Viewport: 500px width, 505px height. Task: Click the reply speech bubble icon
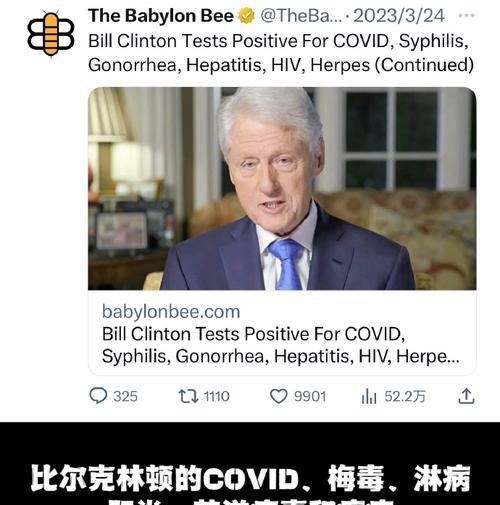tap(98, 396)
